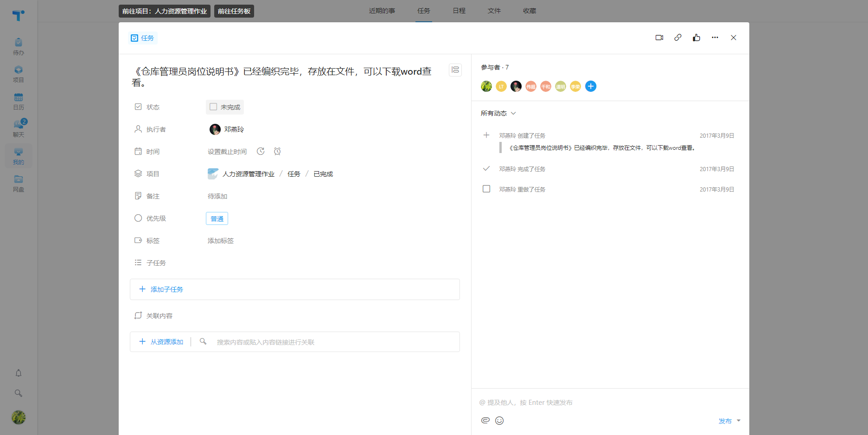
Task: Click the first participant avatar with green plant
Action: pos(486,86)
